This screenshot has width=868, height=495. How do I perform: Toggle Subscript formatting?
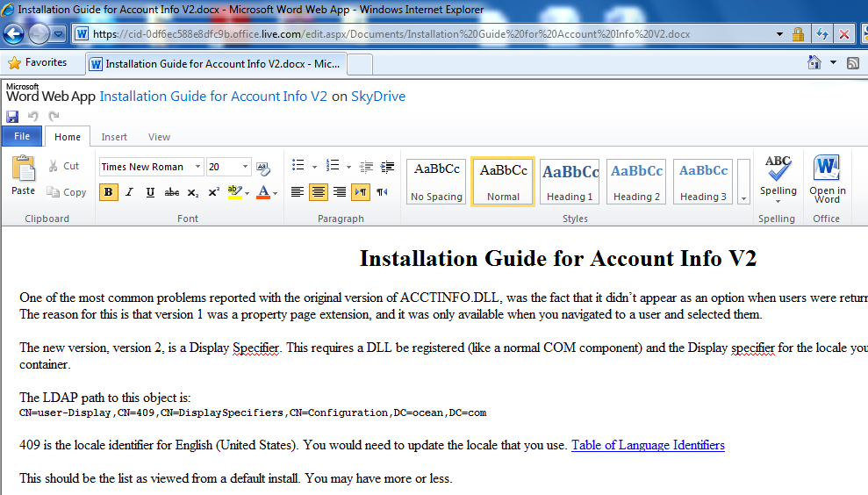(x=192, y=192)
